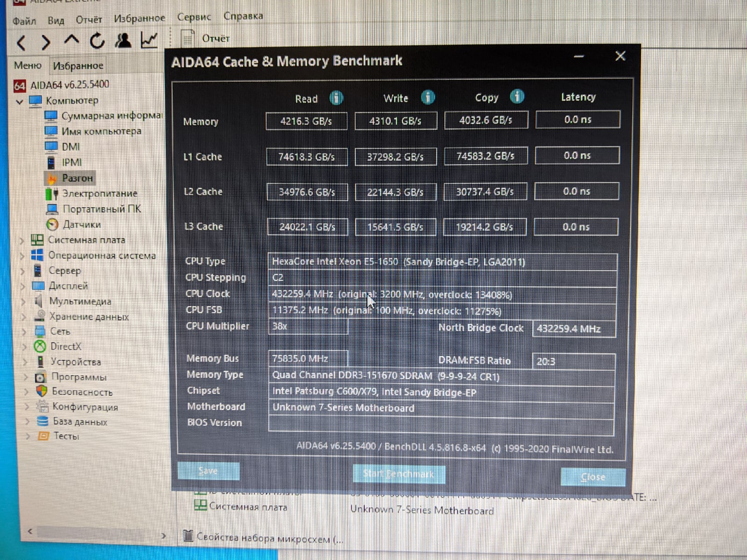Image resolution: width=747 pixels, height=560 pixels.
Task: Click the Forward navigation arrow
Action: [x=45, y=42]
